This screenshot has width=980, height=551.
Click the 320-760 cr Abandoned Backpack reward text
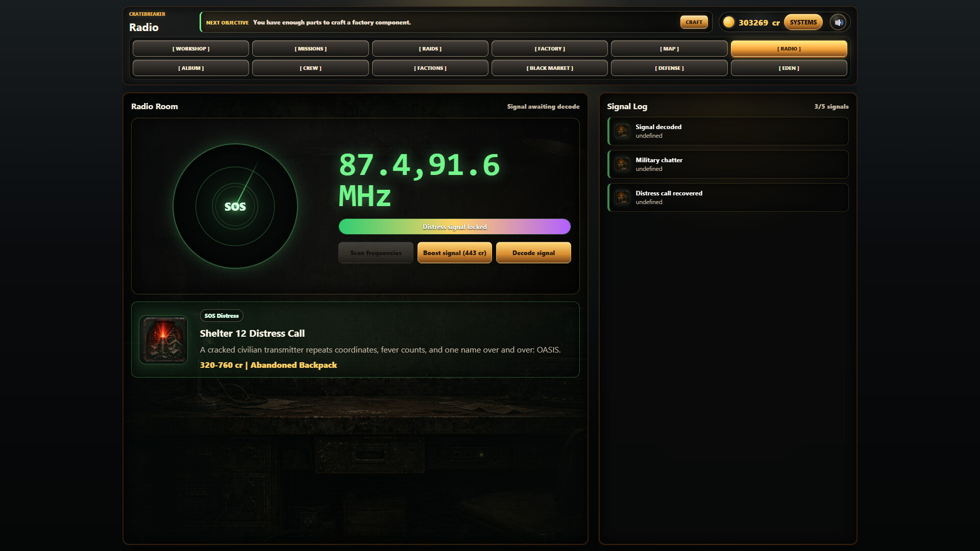click(x=268, y=365)
